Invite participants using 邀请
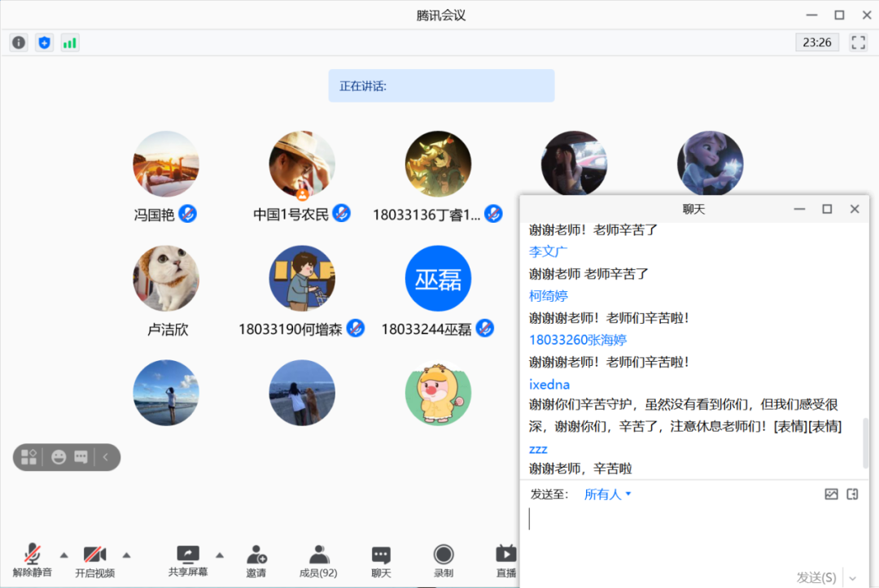879x588 pixels. pyautogui.click(x=256, y=561)
